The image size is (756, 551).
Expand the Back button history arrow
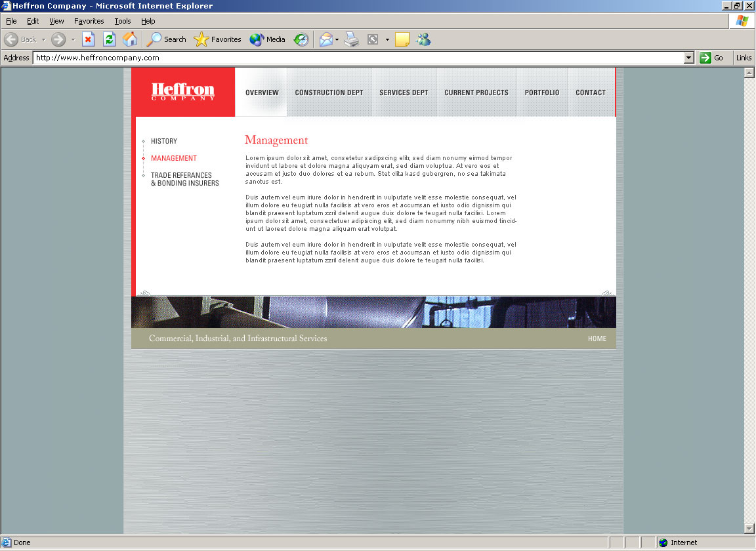click(x=43, y=39)
